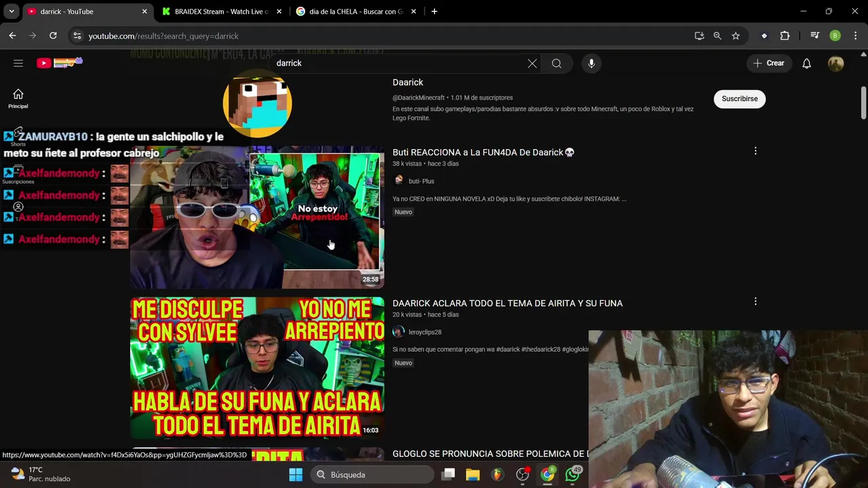The width and height of the screenshot is (868, 488).
Task: Open zoom level indicator in address bar
Action: [717, 36]
